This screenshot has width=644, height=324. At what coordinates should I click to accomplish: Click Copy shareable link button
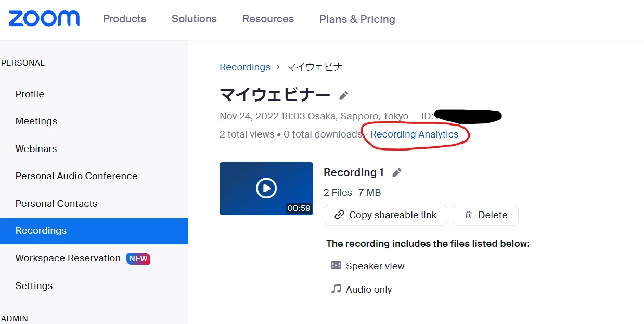pos(385,215)
